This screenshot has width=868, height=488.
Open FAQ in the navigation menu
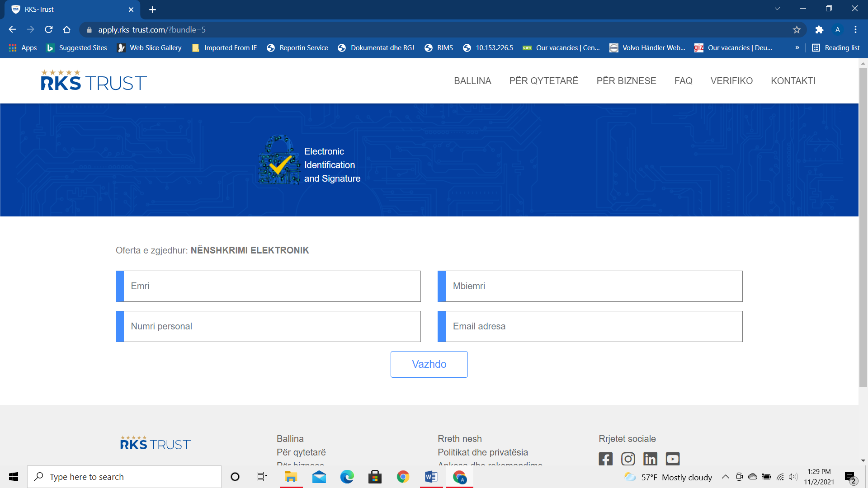coord(683,81)
